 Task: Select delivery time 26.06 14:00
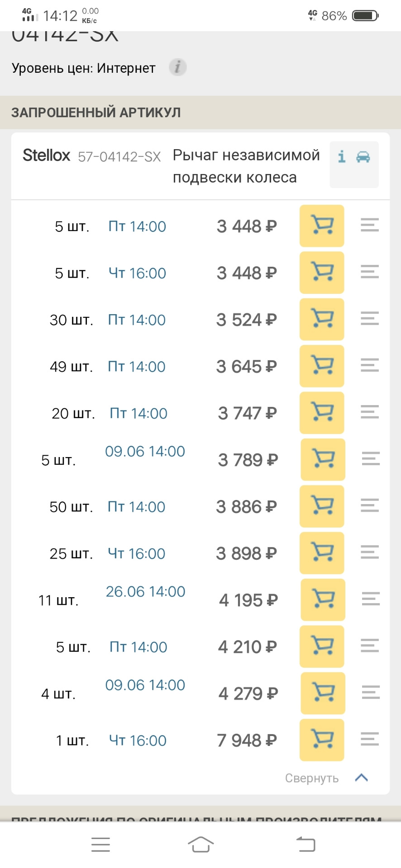145,591
